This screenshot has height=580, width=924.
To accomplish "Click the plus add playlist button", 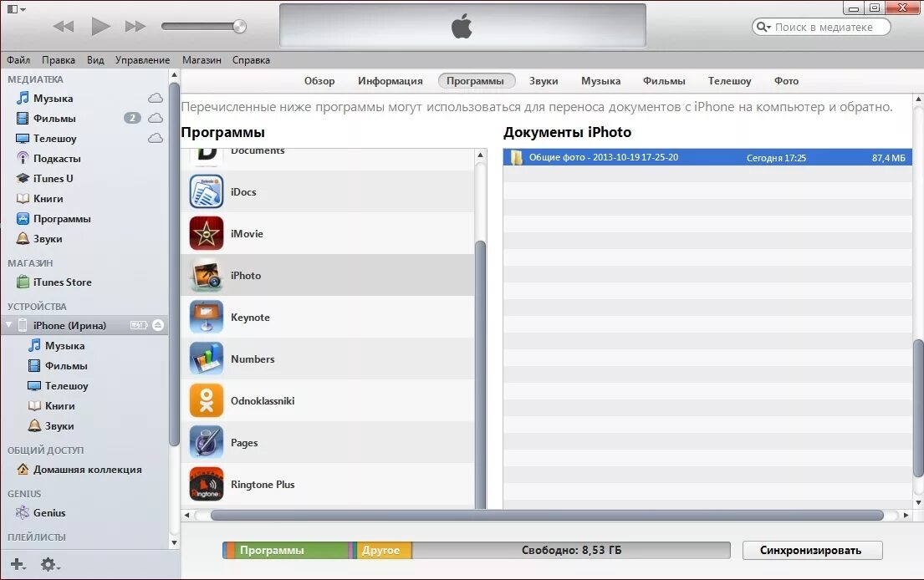I will point(18,564).
